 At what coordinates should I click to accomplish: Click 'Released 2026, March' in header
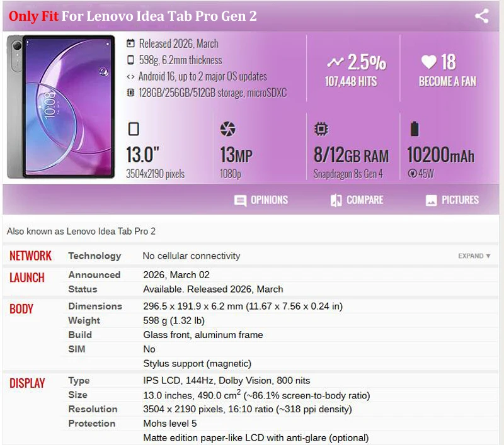179,43
